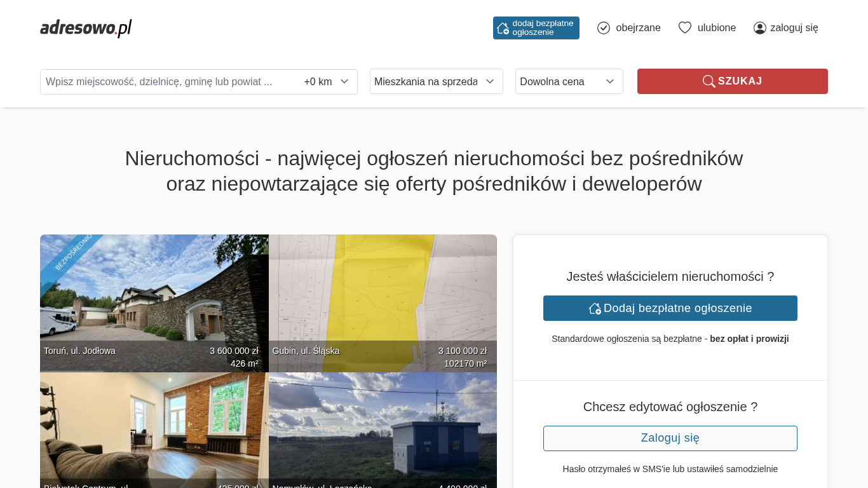Open the Toruń, ul. Jodłowa listing
The height and width of the screenshot is (488, 868).
154,299
